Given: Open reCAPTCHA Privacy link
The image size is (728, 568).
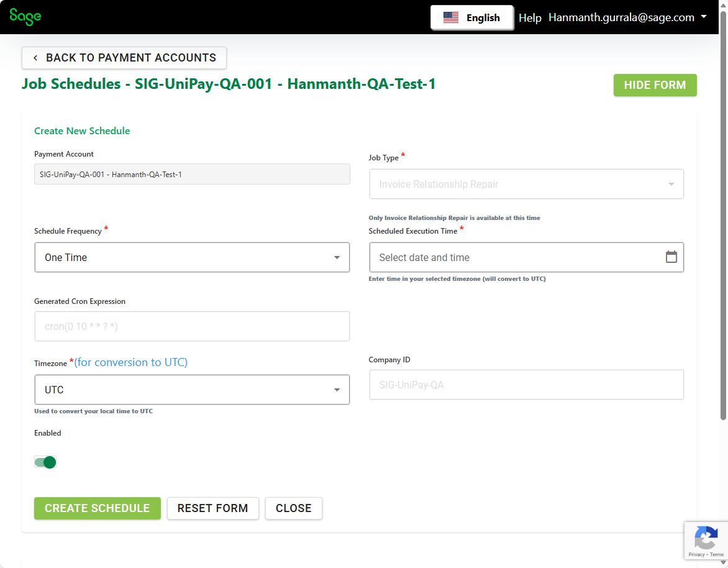Looking at the screenshot, I should pos(696,554).
